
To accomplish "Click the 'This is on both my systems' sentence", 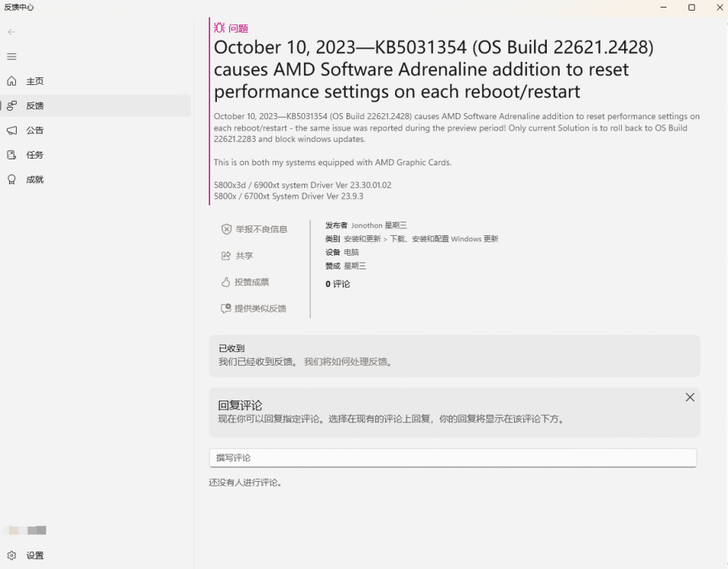I will point(332,162).
